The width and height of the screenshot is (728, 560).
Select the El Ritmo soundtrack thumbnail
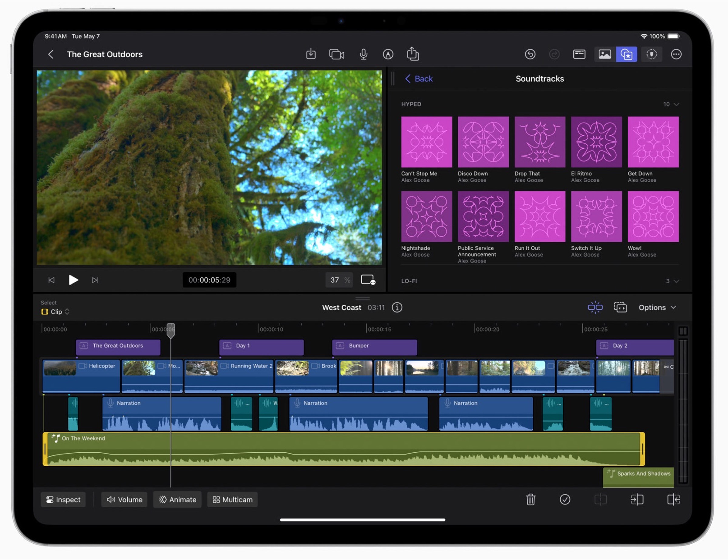pyautogui.click(x=596, y=142)
